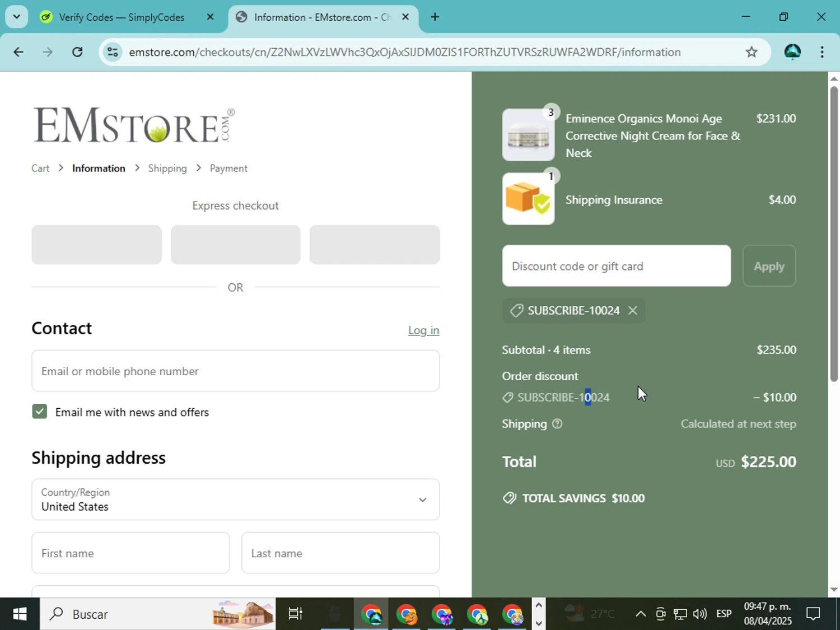Select the Information - EMstore.com tab

click(322, 17)
